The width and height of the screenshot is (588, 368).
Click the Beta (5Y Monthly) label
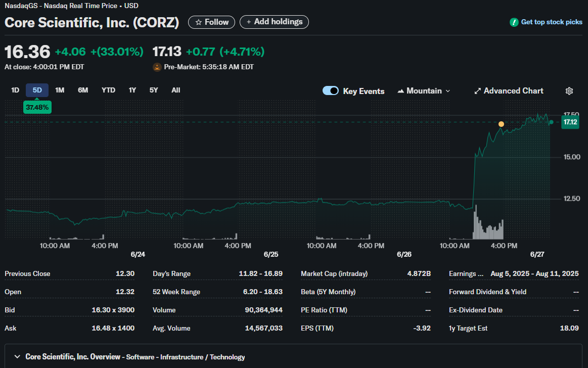tap(328, 292)
